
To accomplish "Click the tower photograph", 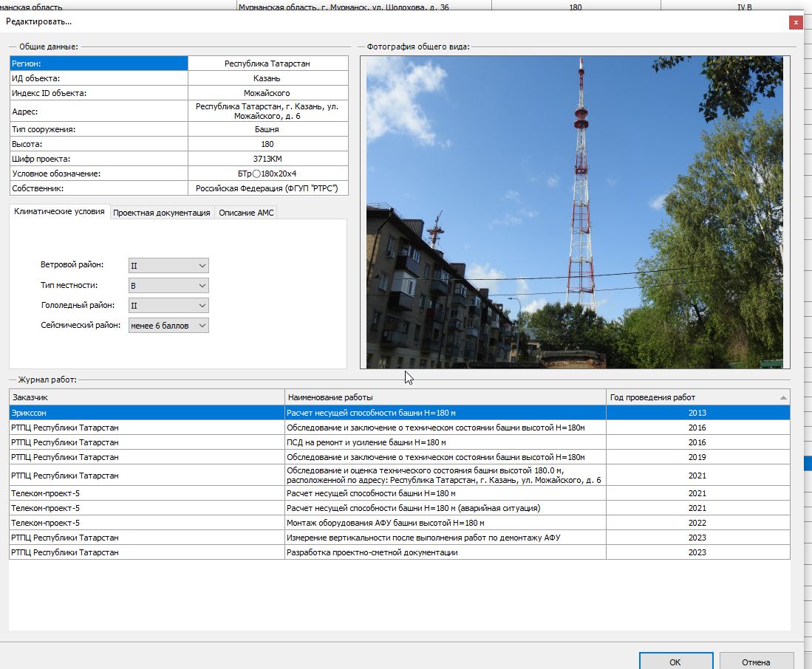I will point(575,212).
